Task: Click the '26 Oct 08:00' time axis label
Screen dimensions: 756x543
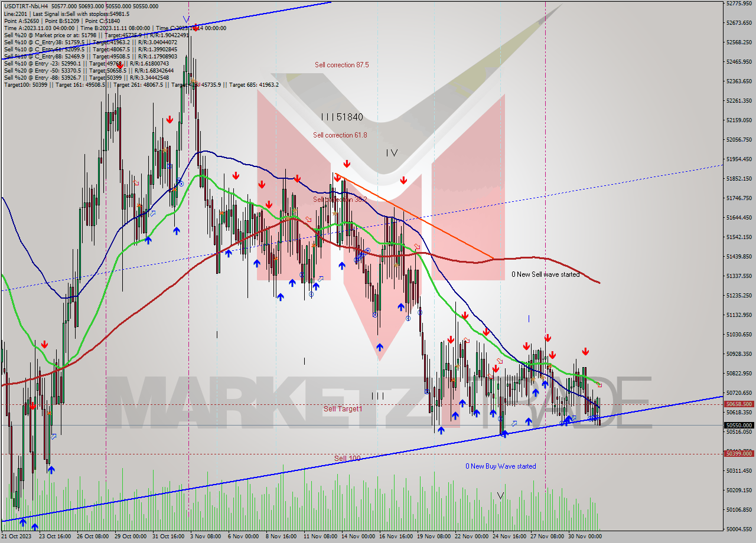Action: pos(92,537)
